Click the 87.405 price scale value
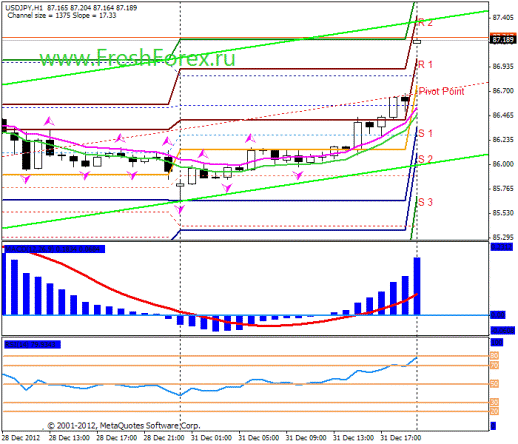Image resolution: width=518 pixels, height=444 pixels. (x=503, y=17)
